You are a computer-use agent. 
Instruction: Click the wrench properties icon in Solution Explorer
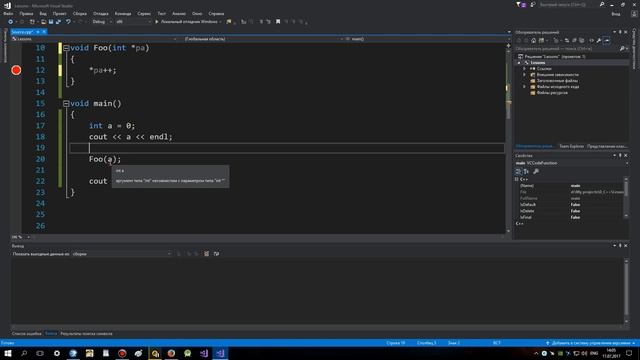598,40
